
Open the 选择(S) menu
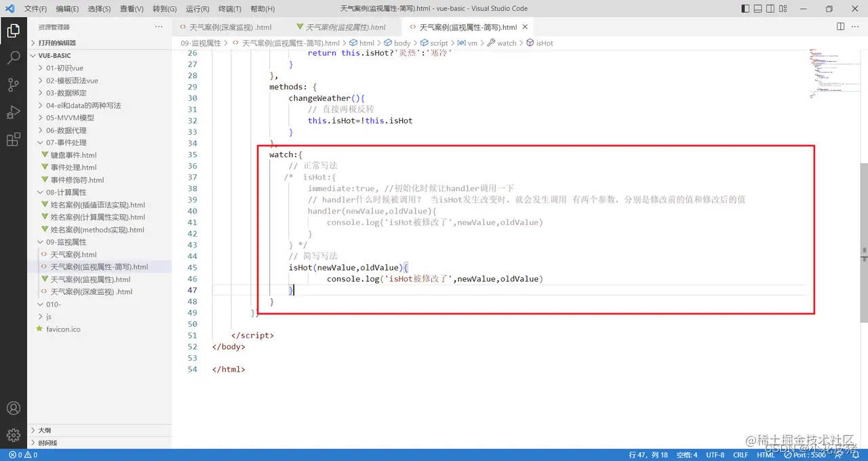click(99, 9)
